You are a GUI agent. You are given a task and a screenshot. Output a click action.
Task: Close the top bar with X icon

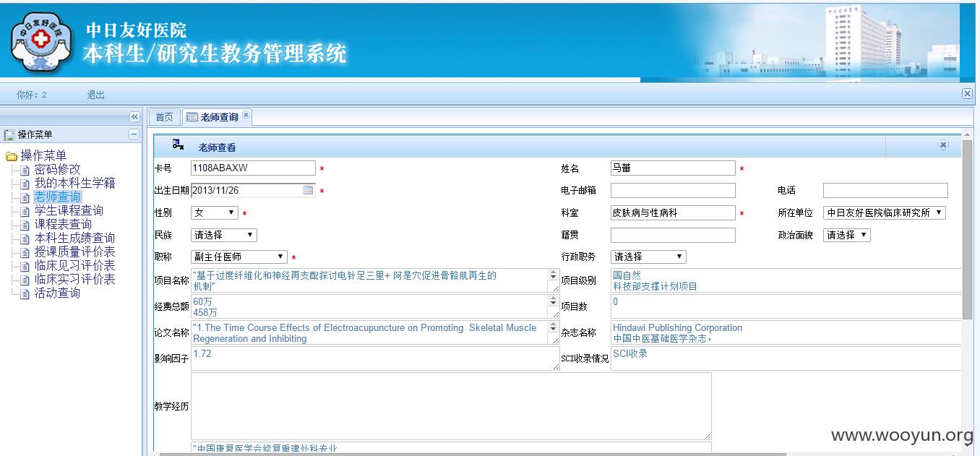967,94
